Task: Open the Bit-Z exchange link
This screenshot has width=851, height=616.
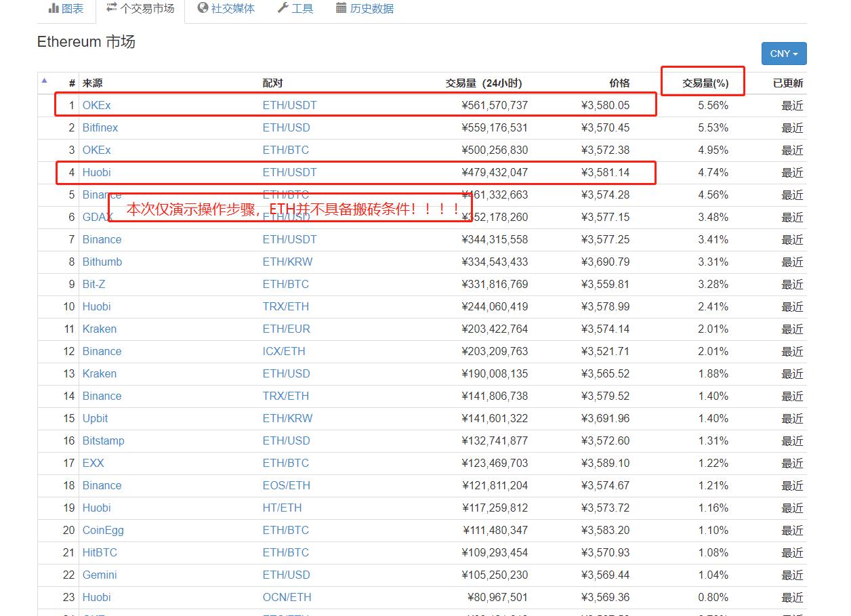Action: click(94, 284)
